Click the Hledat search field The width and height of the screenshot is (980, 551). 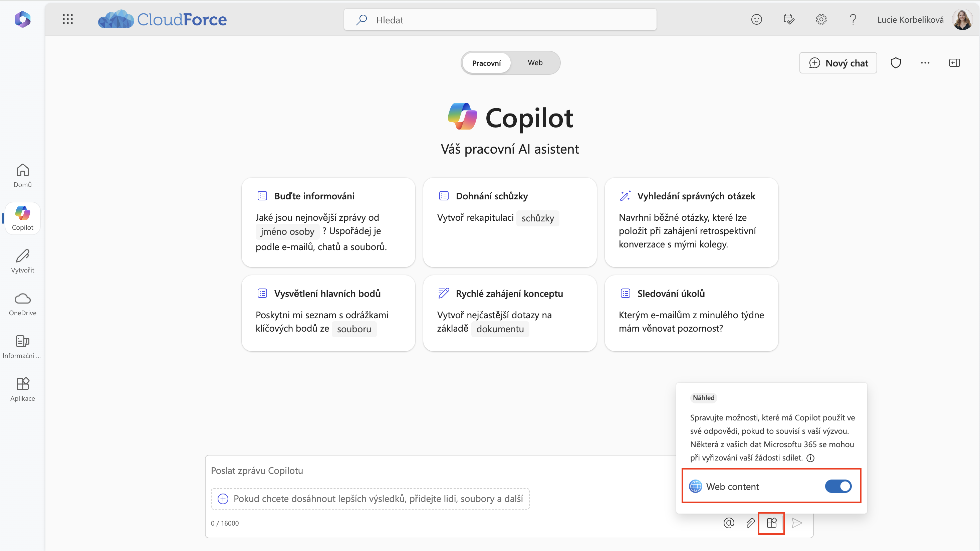pyautogui.click(x=500, y=19)
